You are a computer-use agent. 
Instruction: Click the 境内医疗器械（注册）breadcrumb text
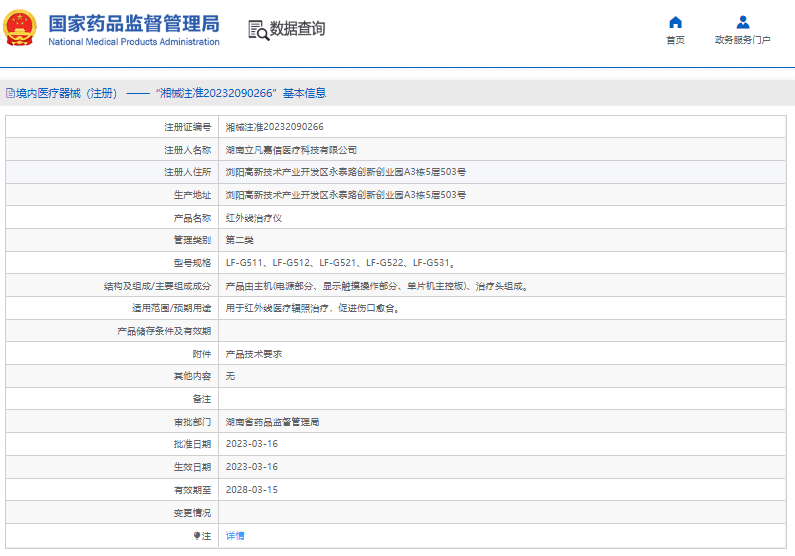(x=66, y=93)
